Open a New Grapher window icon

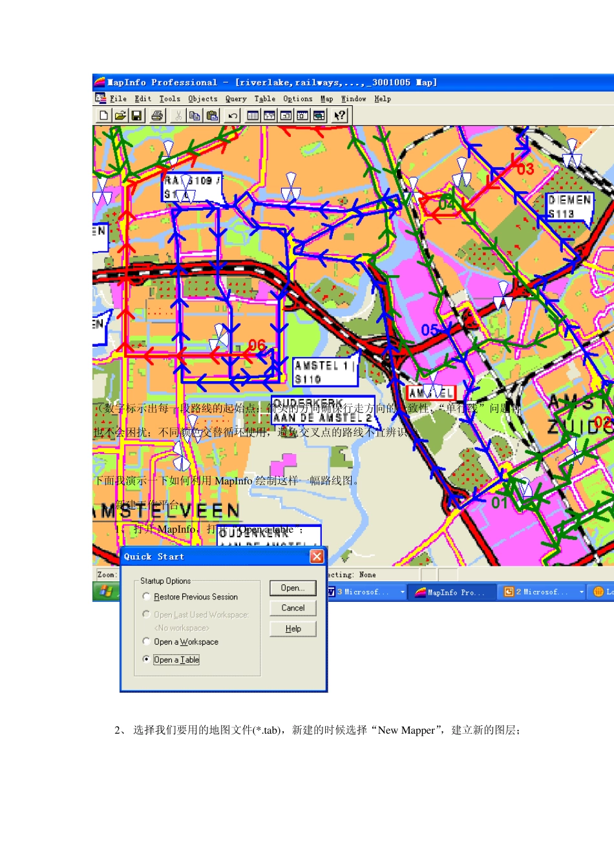(286, 116)
